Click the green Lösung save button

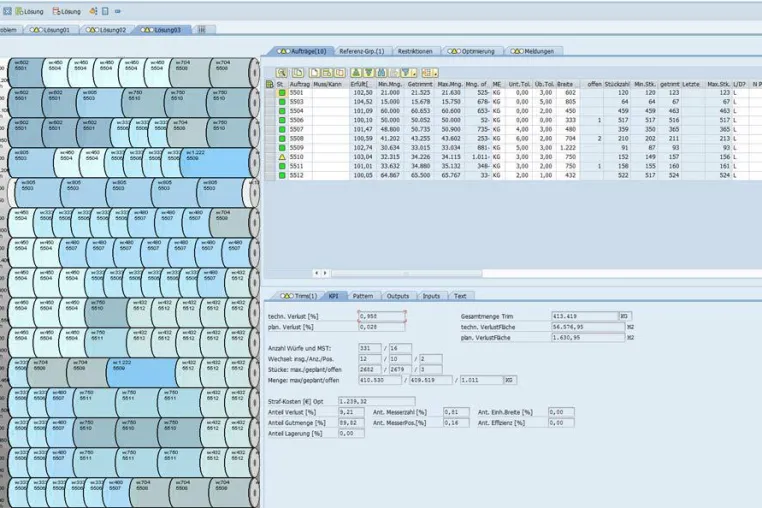[29, 11]
